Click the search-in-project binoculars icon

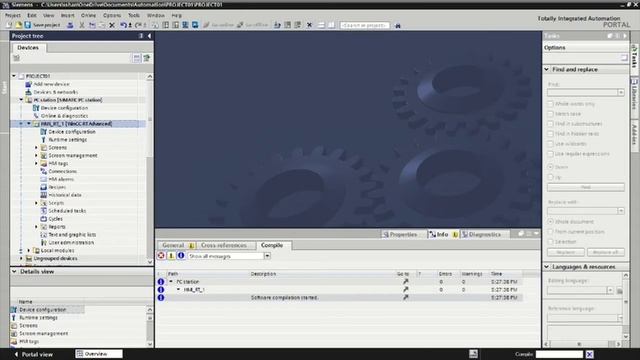pyautogui.click(x=398, y=25)
